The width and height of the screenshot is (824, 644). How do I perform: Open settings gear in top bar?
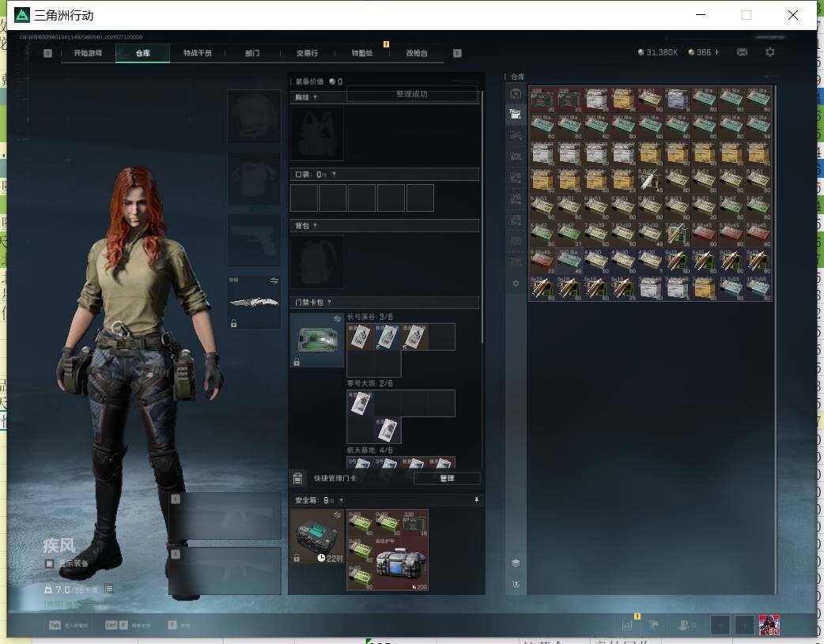(x=770, y=52)
